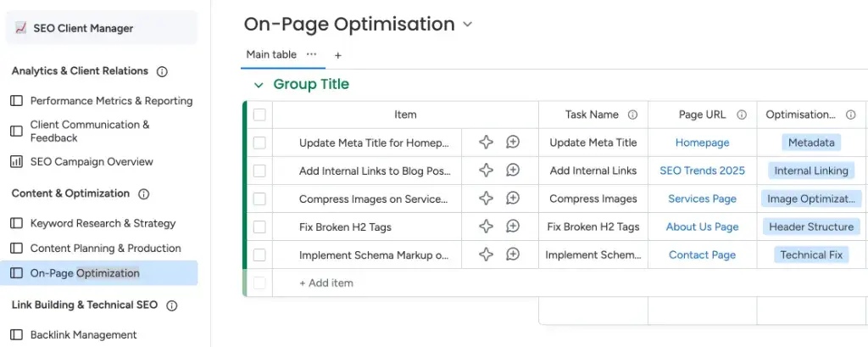Click the plus icon to add a new view

point(337,55)
